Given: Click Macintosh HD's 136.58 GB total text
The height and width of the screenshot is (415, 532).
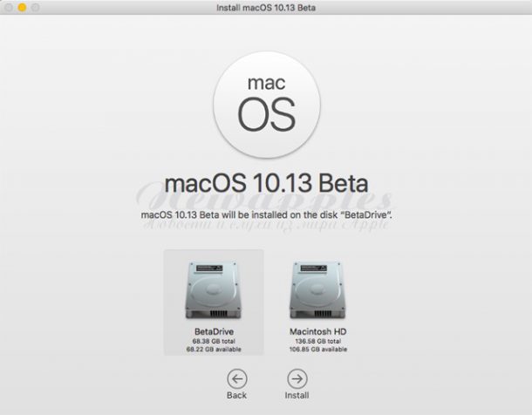Looking at the screenshot, I should click(317, 341).
